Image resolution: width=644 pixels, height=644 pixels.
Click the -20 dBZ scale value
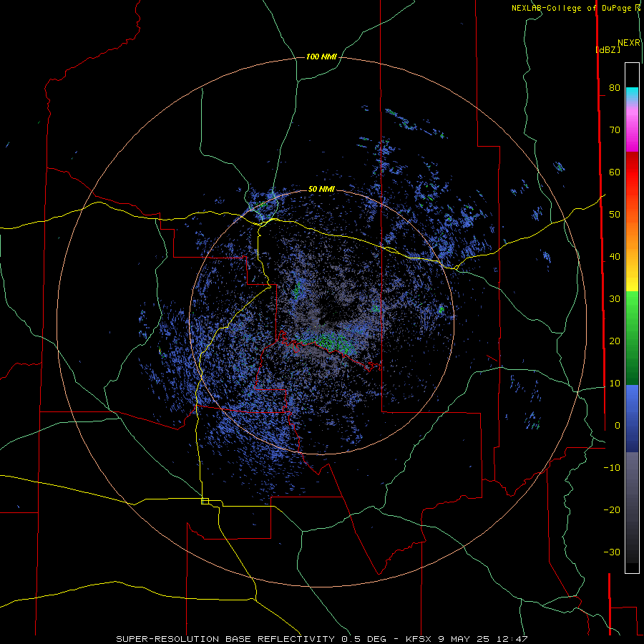click(x=612, y=510)
